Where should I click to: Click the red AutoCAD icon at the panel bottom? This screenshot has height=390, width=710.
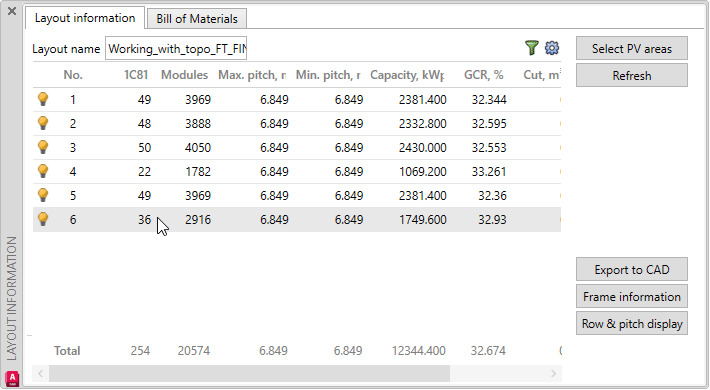12,378
